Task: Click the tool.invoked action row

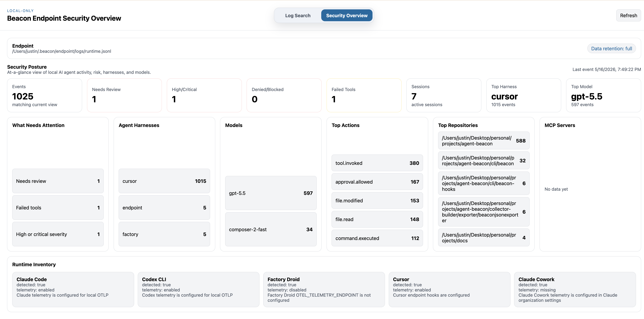Action: tap(377, 163)
